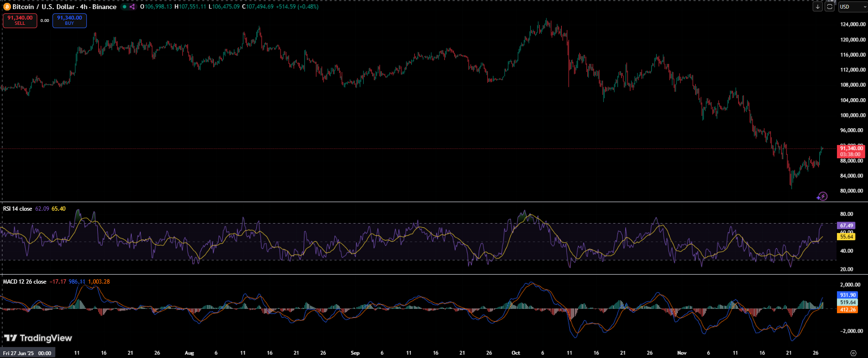868x358 pixels.
Task: Click the red SELL 91,340.00 button
Action: tap(20, 20)
